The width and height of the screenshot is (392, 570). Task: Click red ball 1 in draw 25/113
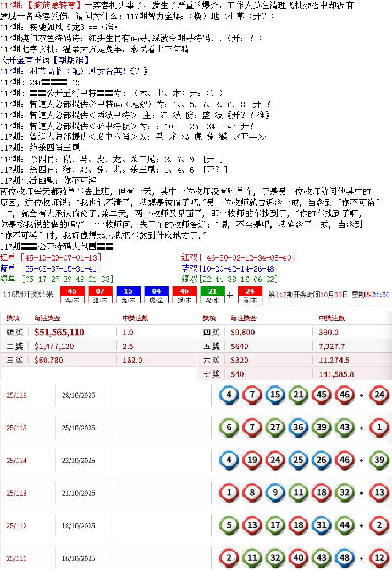pos(229,492)
